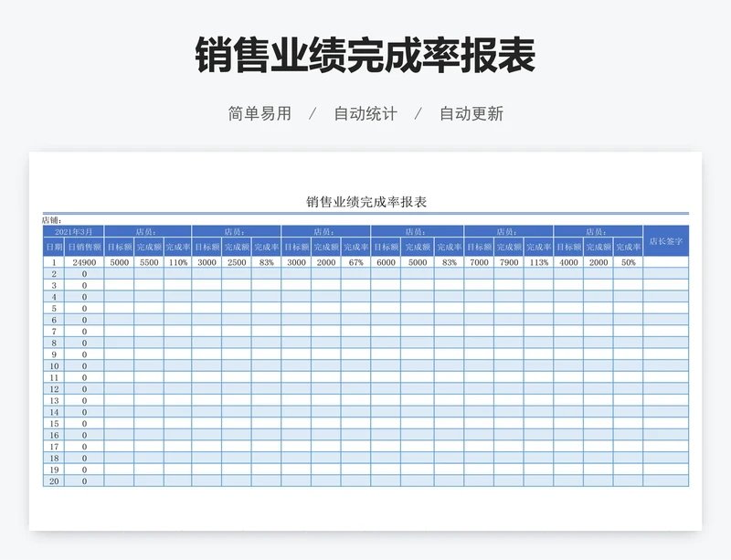
Task: Click the 店员: header above the 6000 column
Action: pyautogui.click(x=418, y=231)
